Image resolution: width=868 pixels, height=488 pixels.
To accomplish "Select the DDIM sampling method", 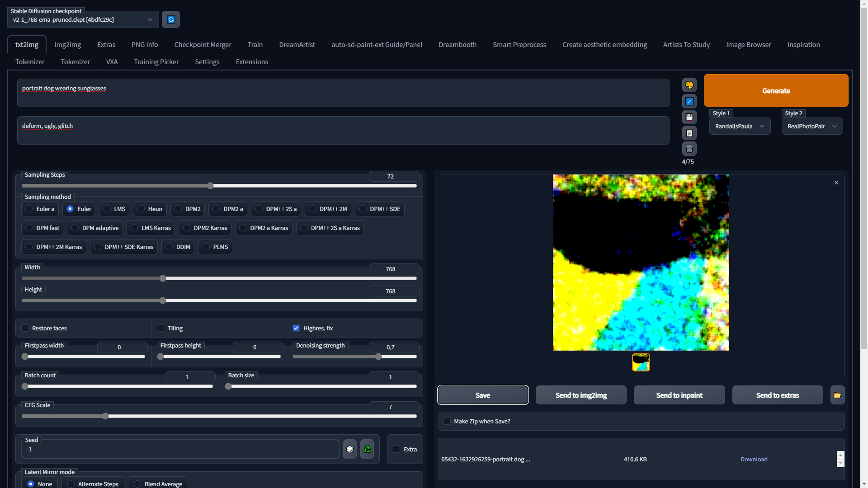I will coord(170,247).
